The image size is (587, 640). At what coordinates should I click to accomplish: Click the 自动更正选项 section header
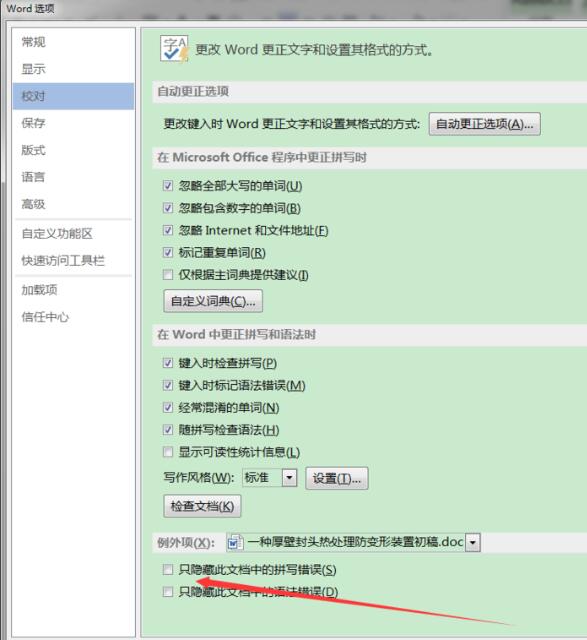click(193, 91)
